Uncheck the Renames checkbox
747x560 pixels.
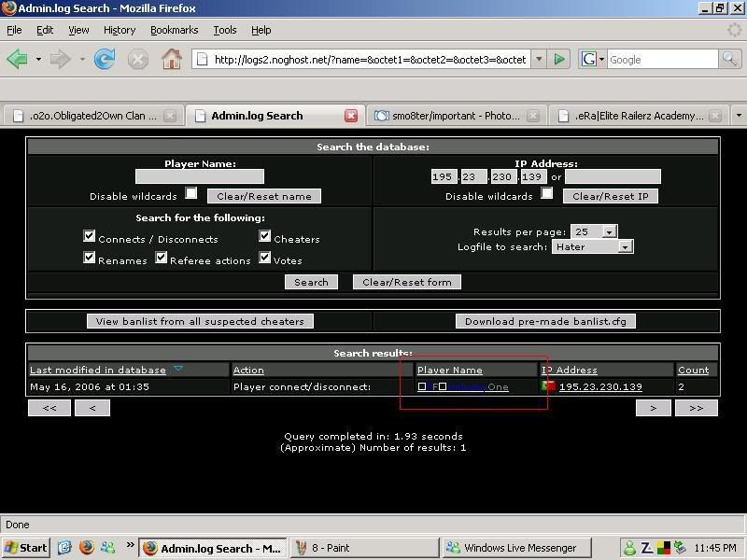89,258
